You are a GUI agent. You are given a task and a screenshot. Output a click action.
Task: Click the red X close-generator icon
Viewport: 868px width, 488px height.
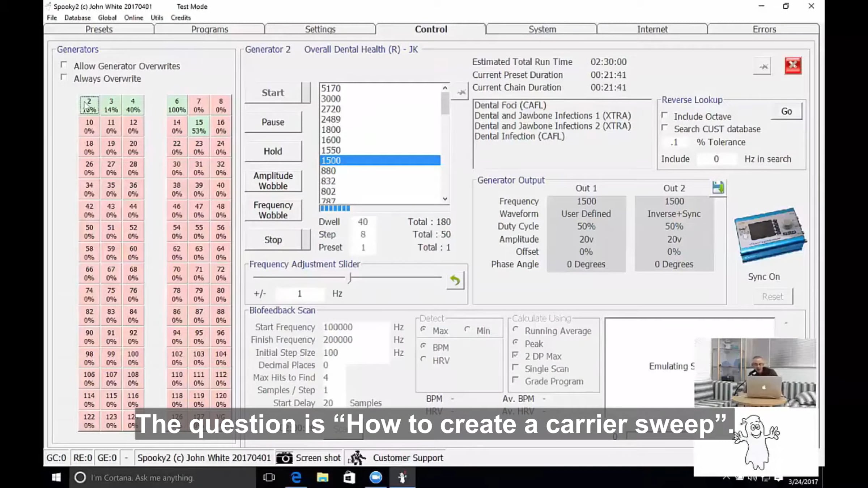(x=793, y=66)
